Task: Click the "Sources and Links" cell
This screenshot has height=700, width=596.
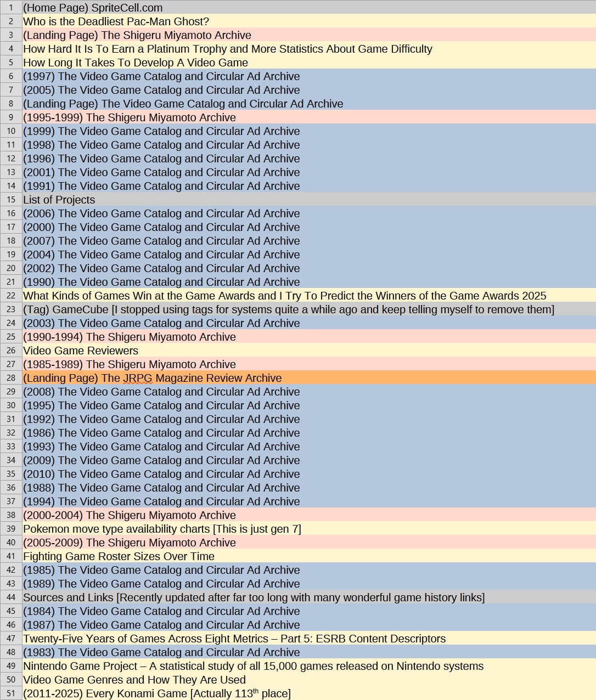Action: click(x=254, y=597)
